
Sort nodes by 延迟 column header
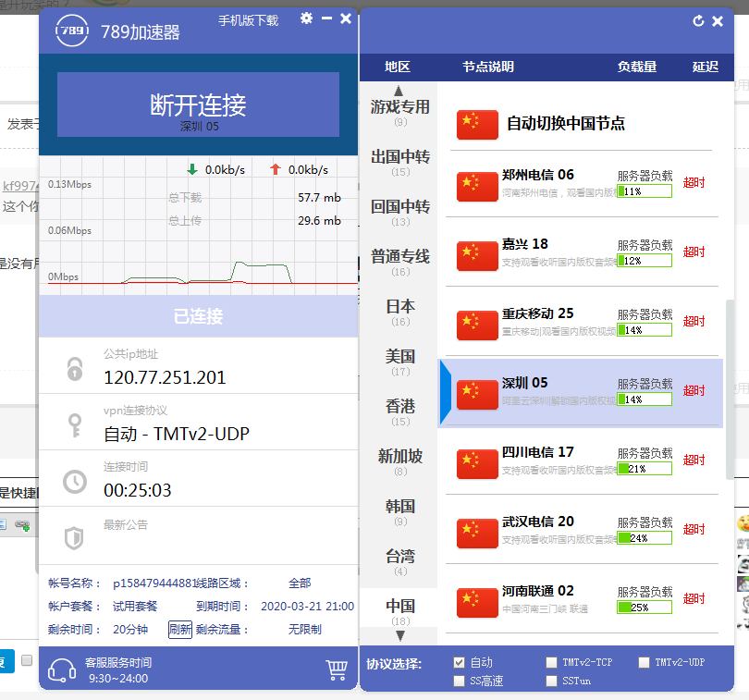706,67
